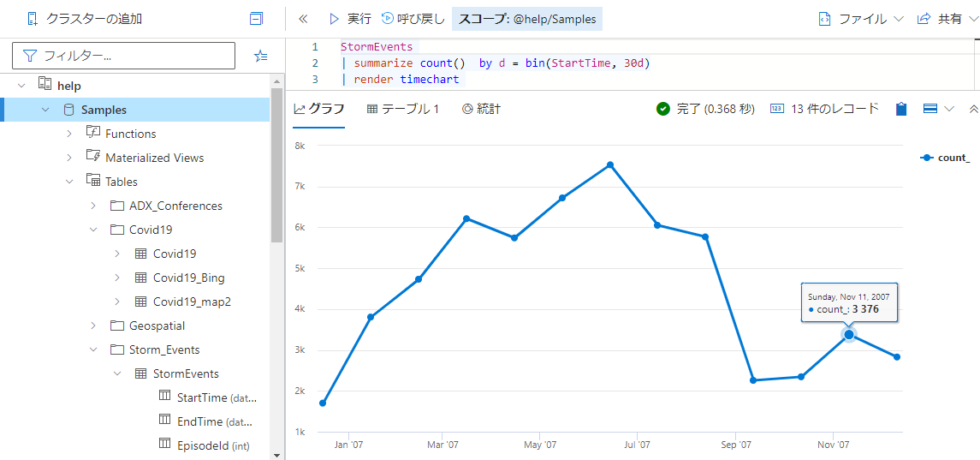The width and height of the screenshot is (980, 460).
Task: Click the Add cluster (クラスターの追加) button
Action: point(85,19)
